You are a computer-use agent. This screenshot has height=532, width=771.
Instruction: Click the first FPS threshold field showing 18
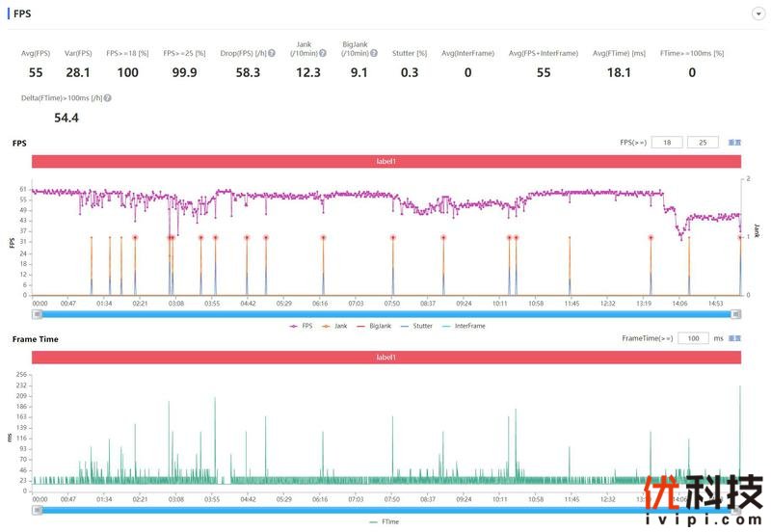(666, 143)
